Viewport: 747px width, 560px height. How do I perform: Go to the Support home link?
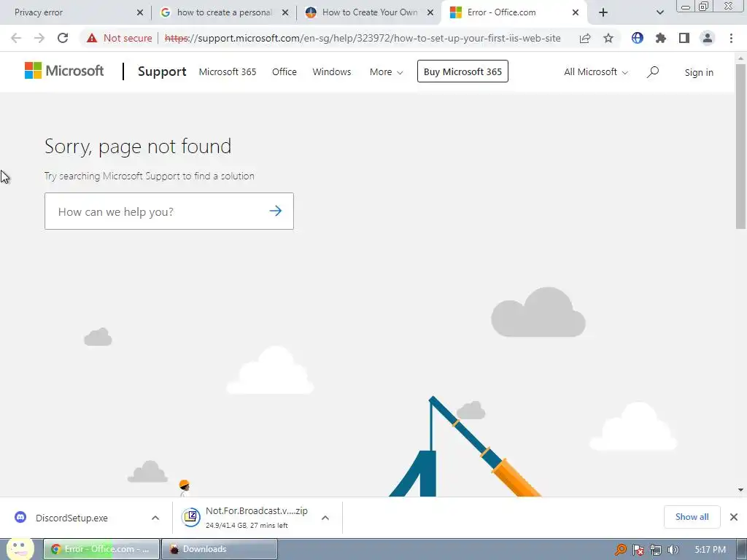click(162, 71)
